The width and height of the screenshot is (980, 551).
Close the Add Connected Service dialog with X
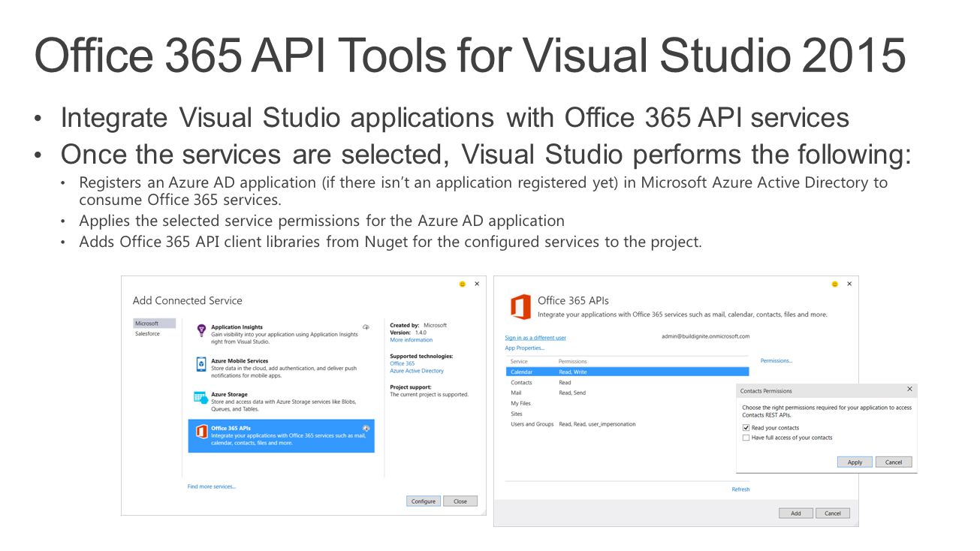click(x=477, y=284)
